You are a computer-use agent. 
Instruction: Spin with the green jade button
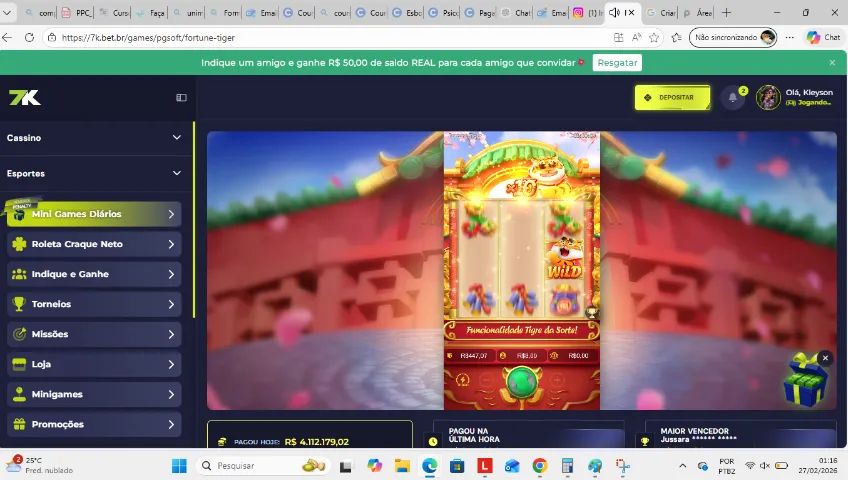522,382
